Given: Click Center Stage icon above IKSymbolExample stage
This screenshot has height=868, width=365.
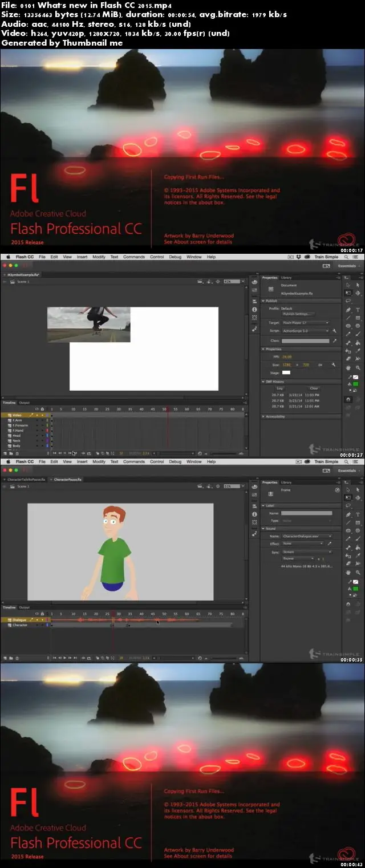Looking at the screenshot, I should click(217, 281).
